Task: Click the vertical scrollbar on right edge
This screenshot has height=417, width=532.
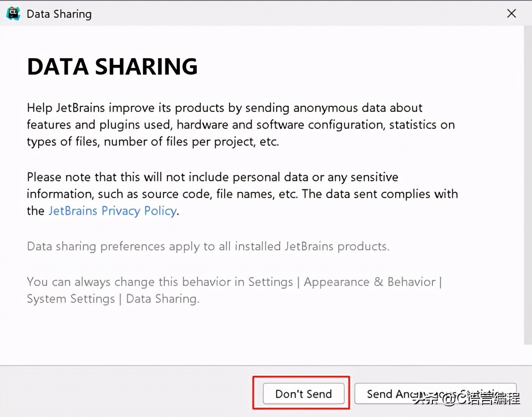Action: (x=528, y=184)
